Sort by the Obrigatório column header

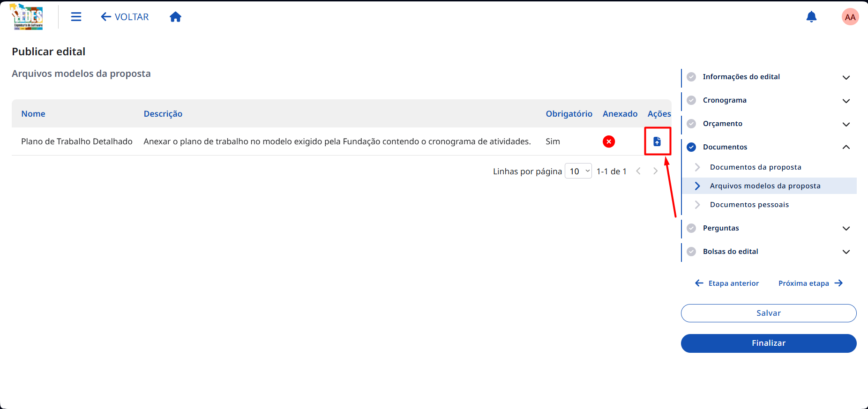coord(569,114)
